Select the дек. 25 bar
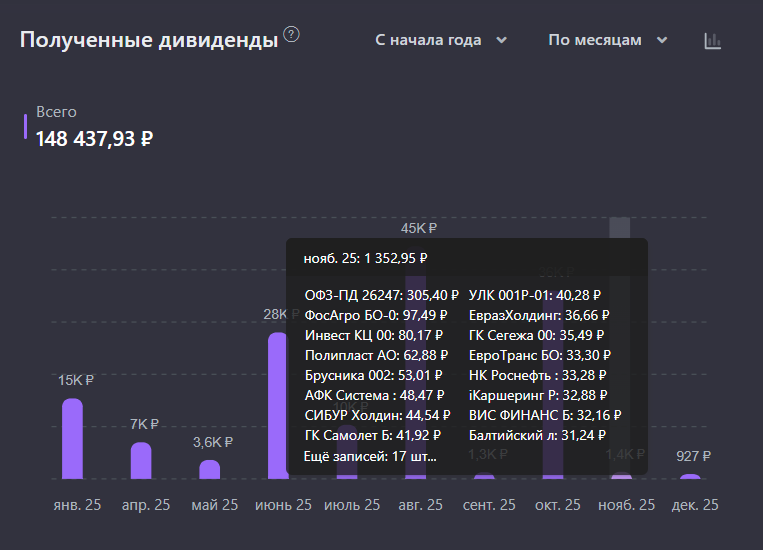Screen dimensions: 763x550 click(690, 477)
